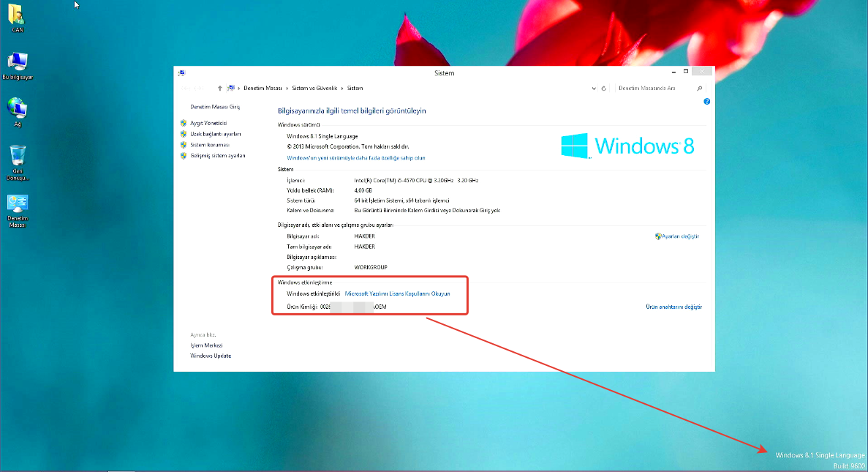Go up one level with the up arrow
This screenshot has height=472, width=868.
coord(220,88)
